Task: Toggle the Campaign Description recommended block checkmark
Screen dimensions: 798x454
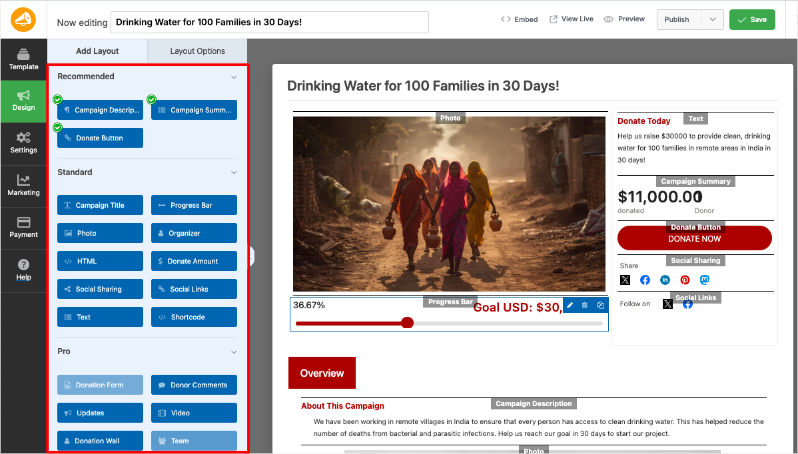Action: pyautogui.click(x=57, y=99)
